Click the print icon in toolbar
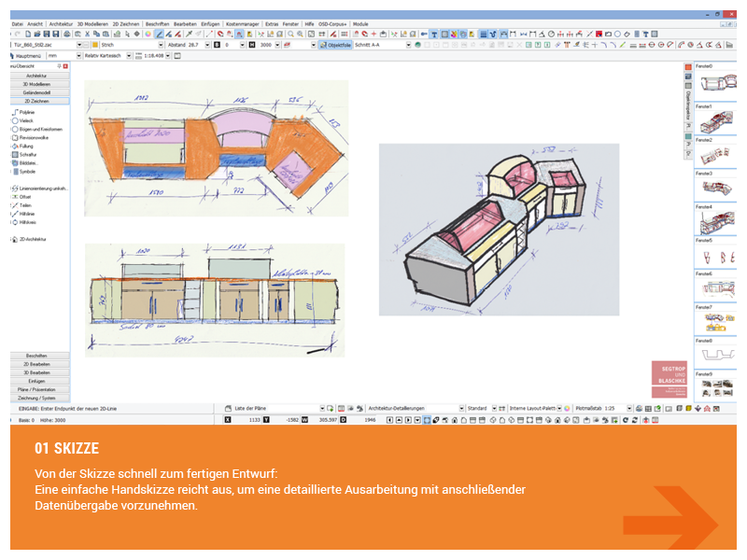The width and height of the screenshot is (747, 560). (67, 34)
